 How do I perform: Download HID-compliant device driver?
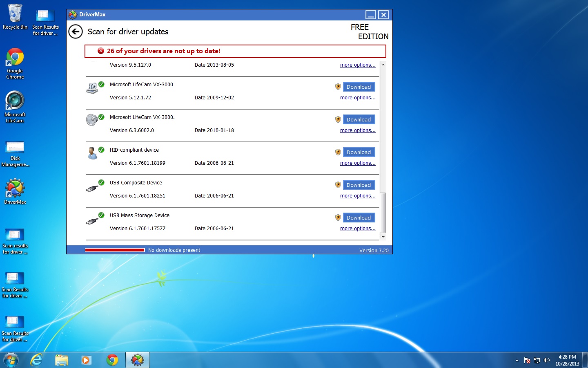(x=359, y=152)
